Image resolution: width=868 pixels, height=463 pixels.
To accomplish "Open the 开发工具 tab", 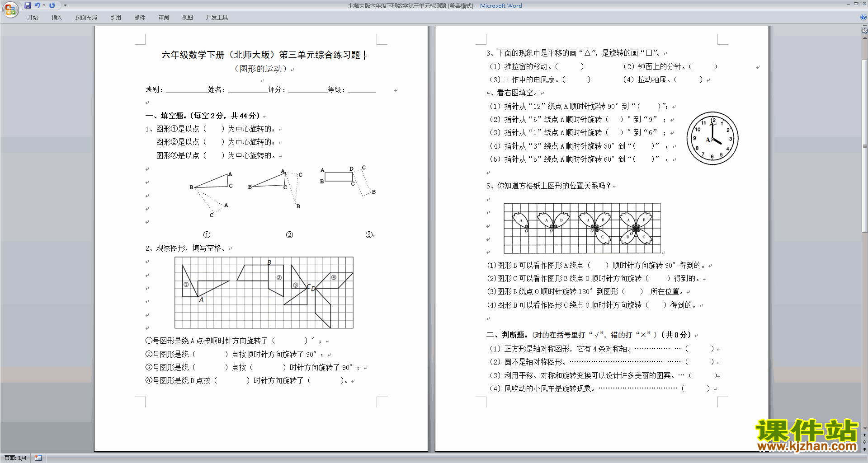I will pos(217,18).
